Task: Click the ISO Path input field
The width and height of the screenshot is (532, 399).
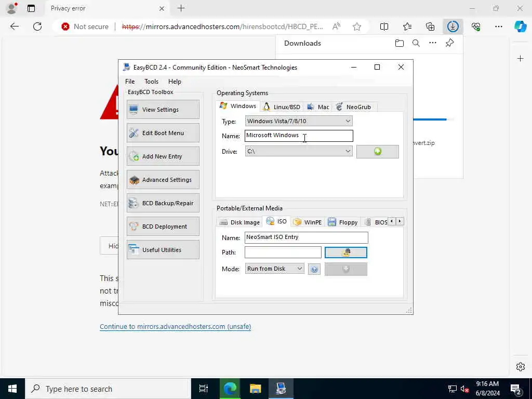Action: click(283, 252)
